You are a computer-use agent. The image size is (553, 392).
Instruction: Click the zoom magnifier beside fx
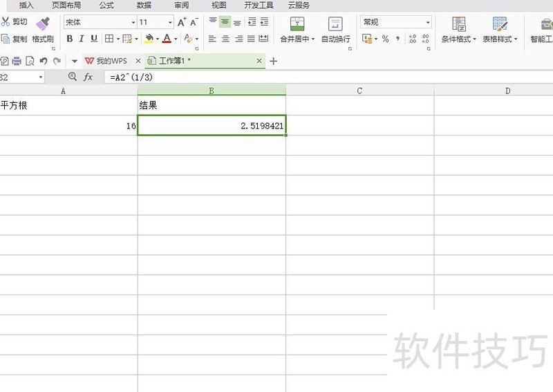point(73,76)
